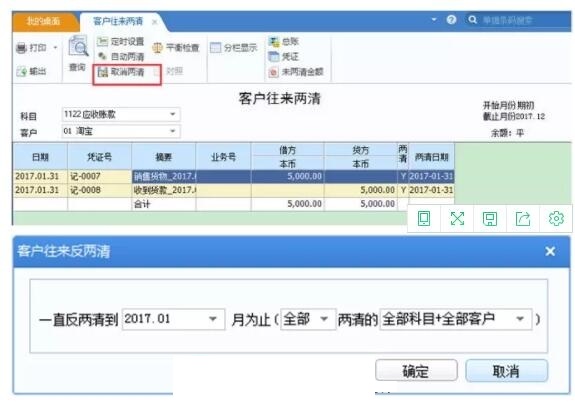Viewport: 575px width, 405px height.
Task: Click the 两清日期 column header
Action: coord(432,157)
